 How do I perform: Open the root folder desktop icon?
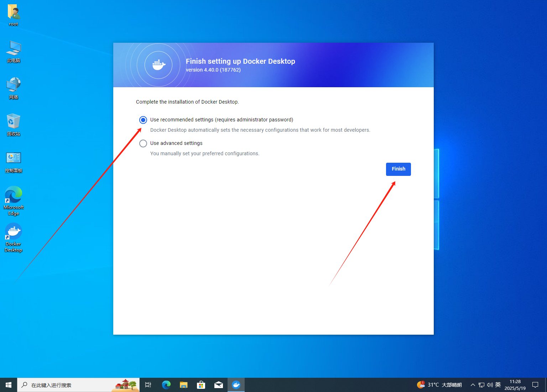(x=14, y=15)
